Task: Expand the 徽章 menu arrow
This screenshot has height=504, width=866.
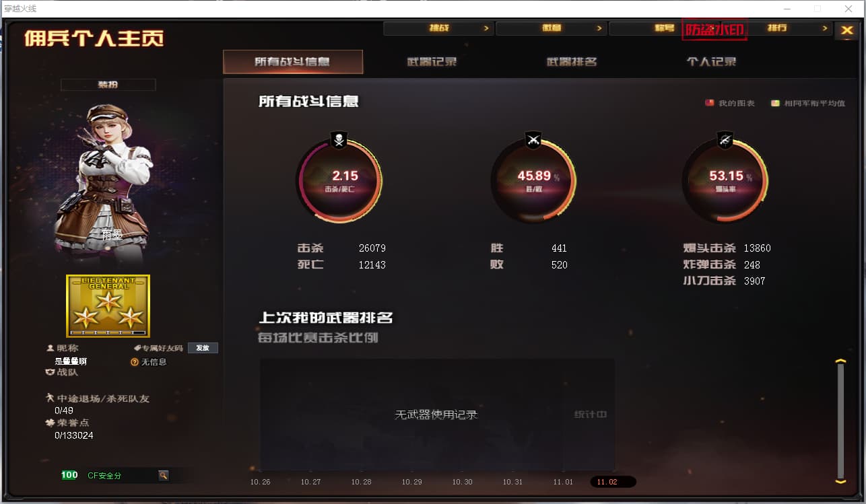Action: tap(599, 28)
